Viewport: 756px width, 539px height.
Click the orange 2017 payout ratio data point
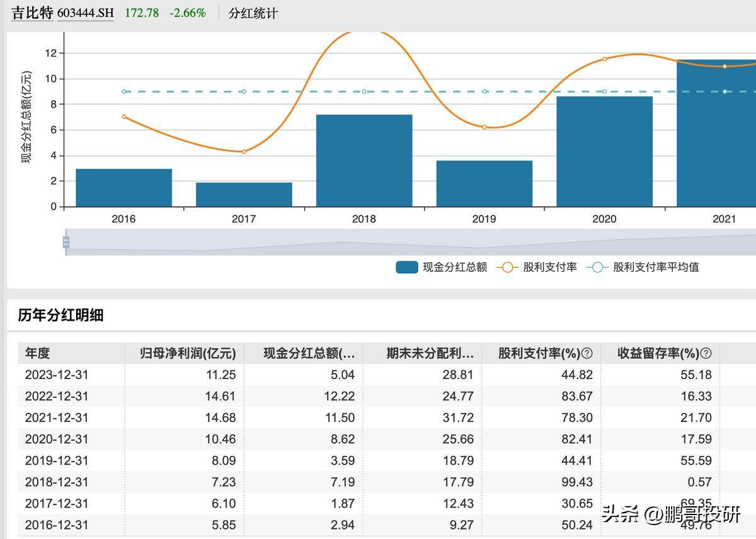pos(244,152)
